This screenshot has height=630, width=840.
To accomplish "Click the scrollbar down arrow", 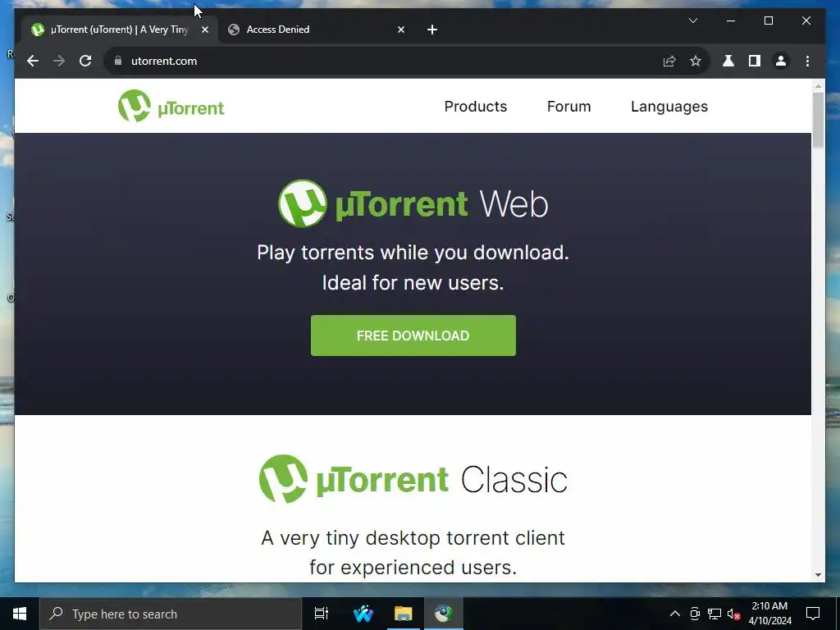I will click(818, 575).
